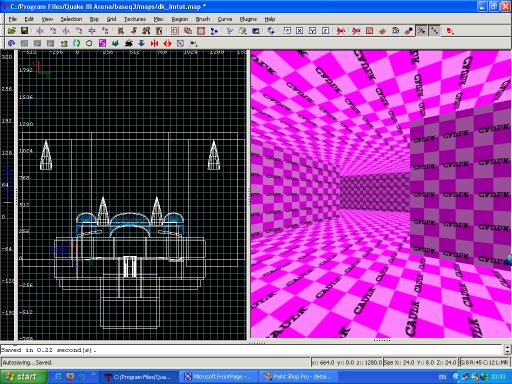
Task: Toggle Y-axis scaling button
Action: pos(312,31)
